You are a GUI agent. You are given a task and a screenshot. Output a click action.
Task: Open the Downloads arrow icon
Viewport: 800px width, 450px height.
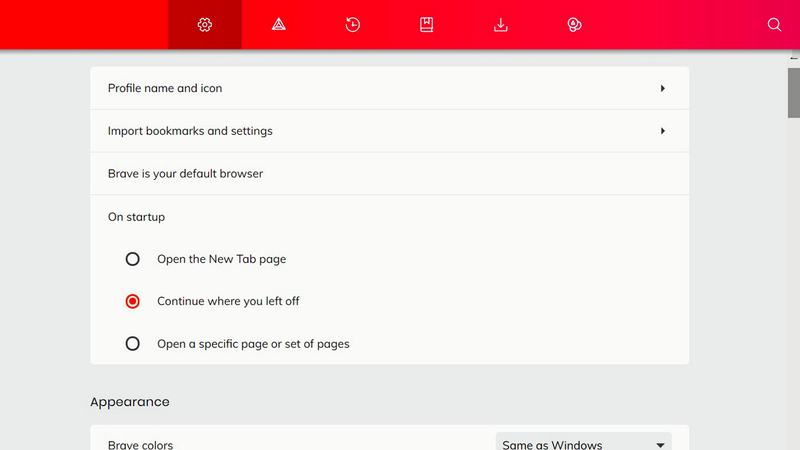[x=501, y=25]
